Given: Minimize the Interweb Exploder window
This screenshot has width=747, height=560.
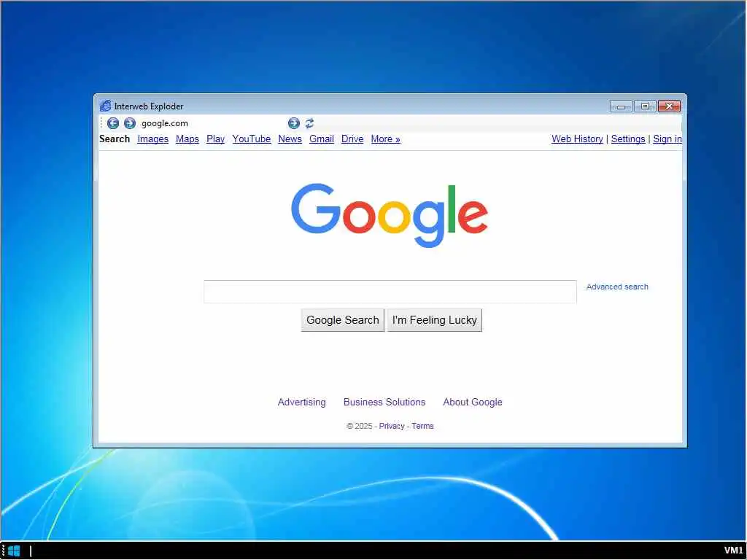Looking at the screenshot, I should pyautogui.click(x=621, y=106).
